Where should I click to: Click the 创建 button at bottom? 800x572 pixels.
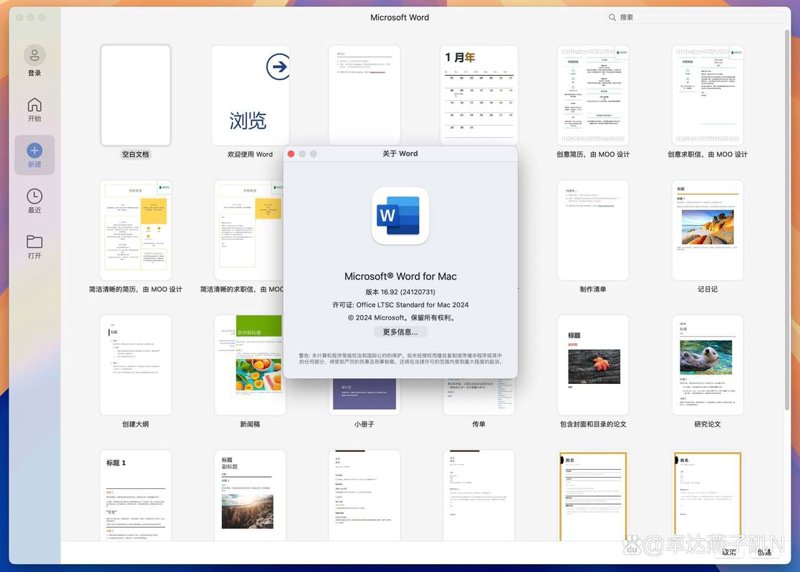pyautogui.click(x=764, y=552)
